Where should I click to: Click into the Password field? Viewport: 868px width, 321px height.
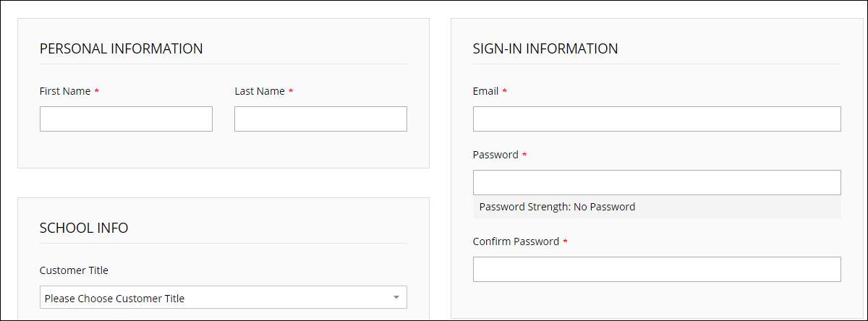tap(657, 183)
